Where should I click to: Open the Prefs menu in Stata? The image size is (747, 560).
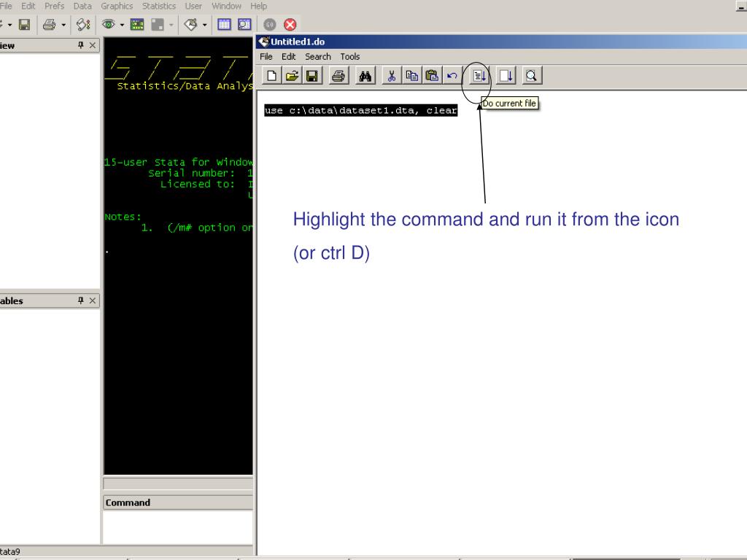tap(54, 6)
